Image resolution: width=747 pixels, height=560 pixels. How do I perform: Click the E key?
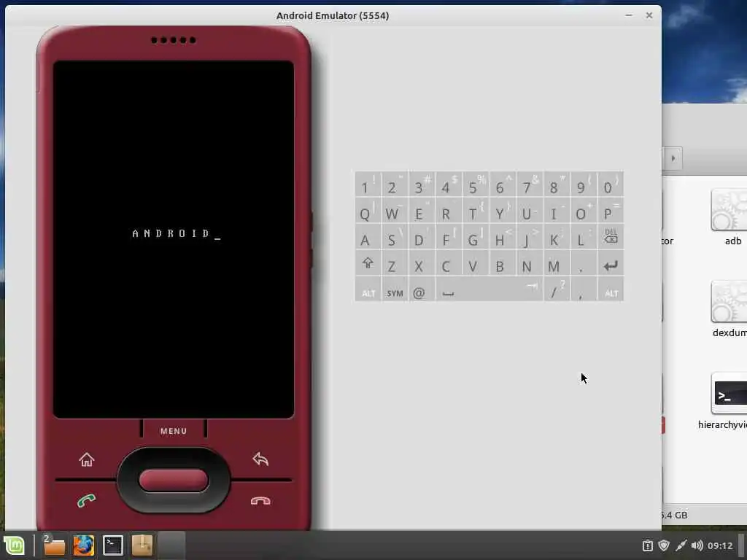(421, 211)
